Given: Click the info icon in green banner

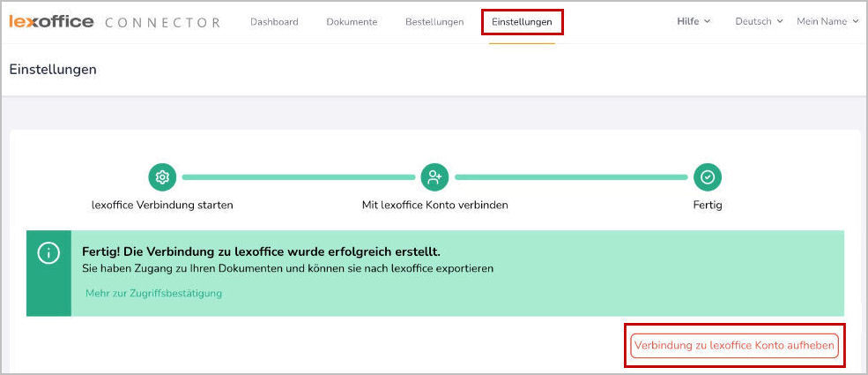Looking at the screenshot, I should tap(48, 253).
